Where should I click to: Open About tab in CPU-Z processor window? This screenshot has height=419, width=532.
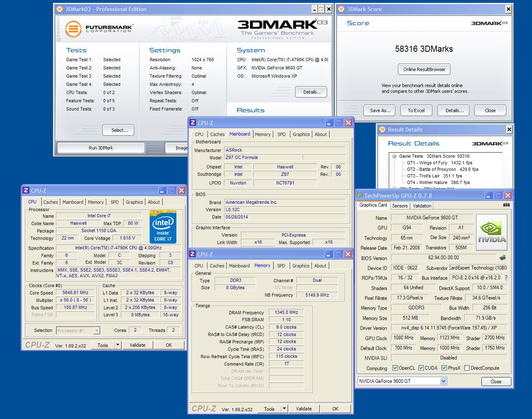[154, 202]
